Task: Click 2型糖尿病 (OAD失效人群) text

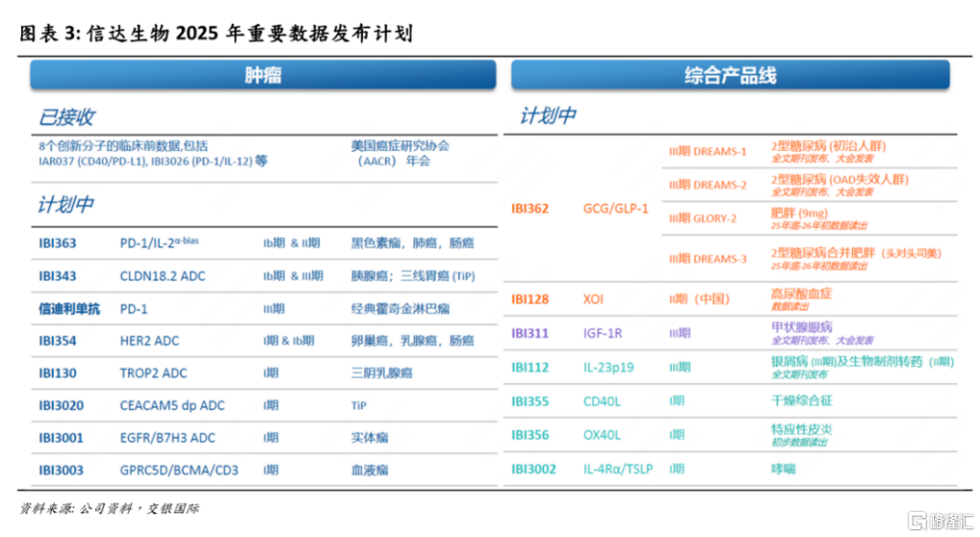Action: point(840,180)
